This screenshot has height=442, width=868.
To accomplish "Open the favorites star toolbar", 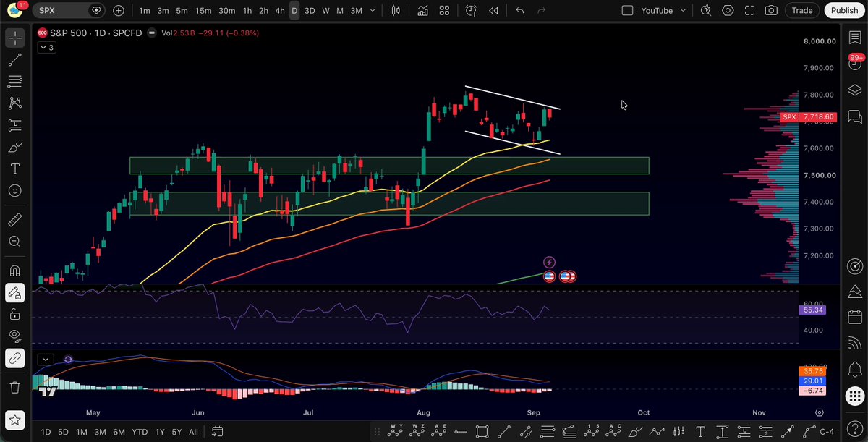I will pos(15,420).
